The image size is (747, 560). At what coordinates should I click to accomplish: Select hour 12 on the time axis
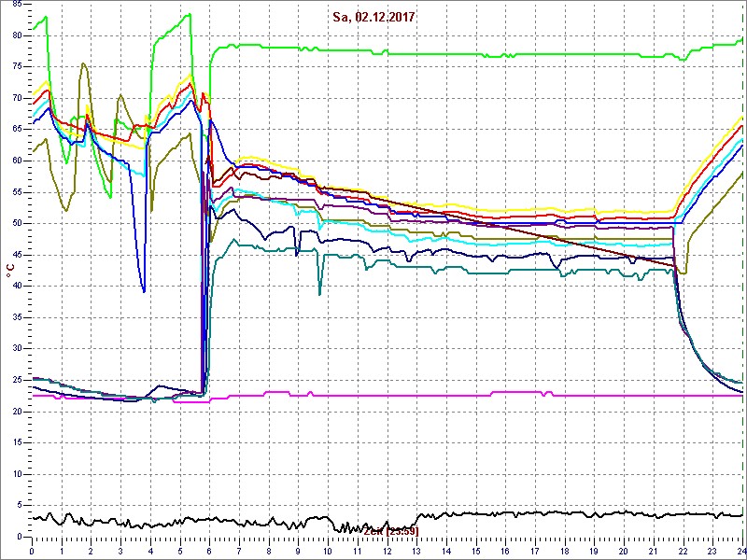point(387,551)
